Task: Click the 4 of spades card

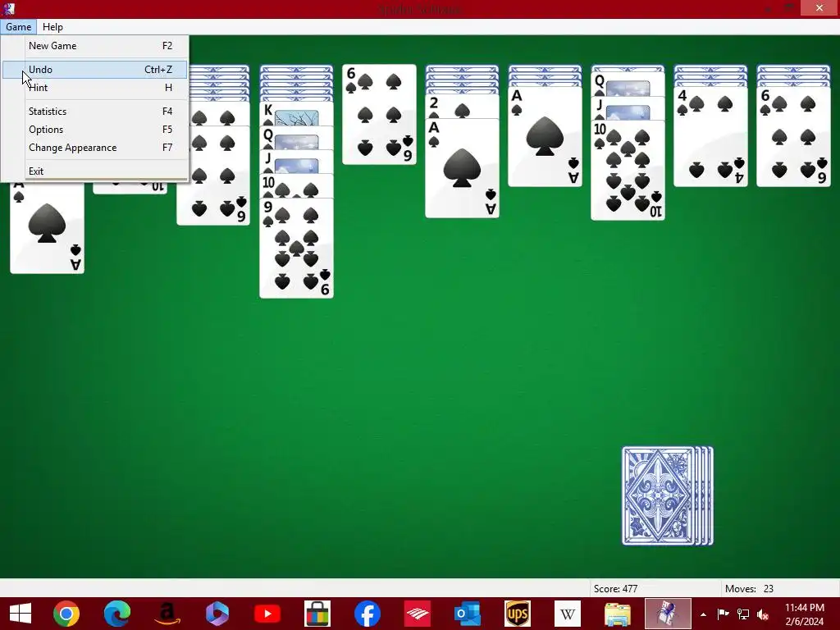Action: coord(710,137)
